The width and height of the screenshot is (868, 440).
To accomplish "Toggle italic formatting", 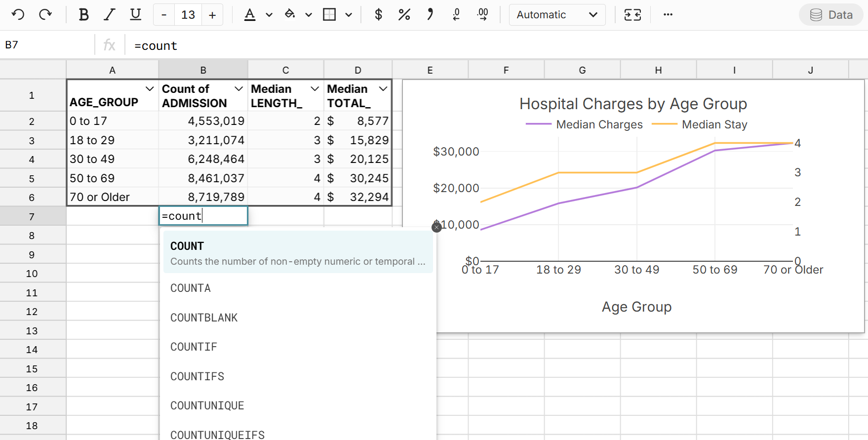I will [109, 15].
